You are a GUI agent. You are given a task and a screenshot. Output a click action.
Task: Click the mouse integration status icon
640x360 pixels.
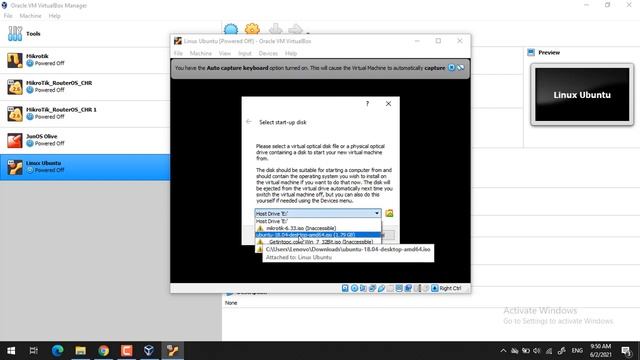[427, 288]
